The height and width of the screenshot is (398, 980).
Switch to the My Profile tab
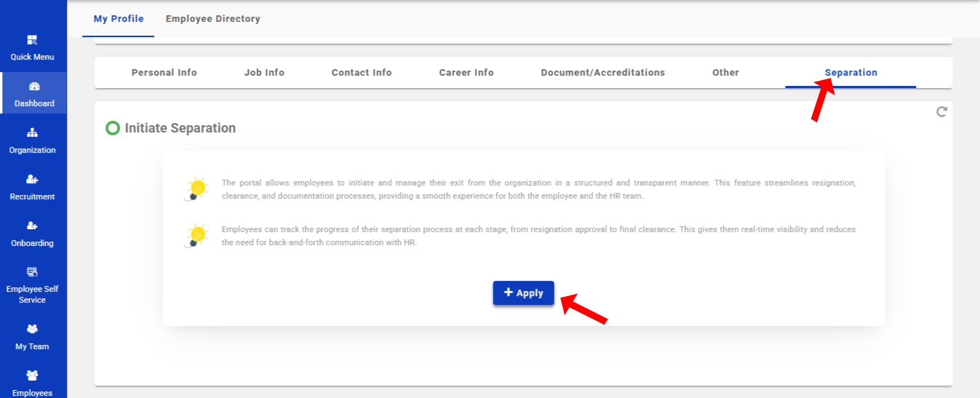[x=119, y=19]
